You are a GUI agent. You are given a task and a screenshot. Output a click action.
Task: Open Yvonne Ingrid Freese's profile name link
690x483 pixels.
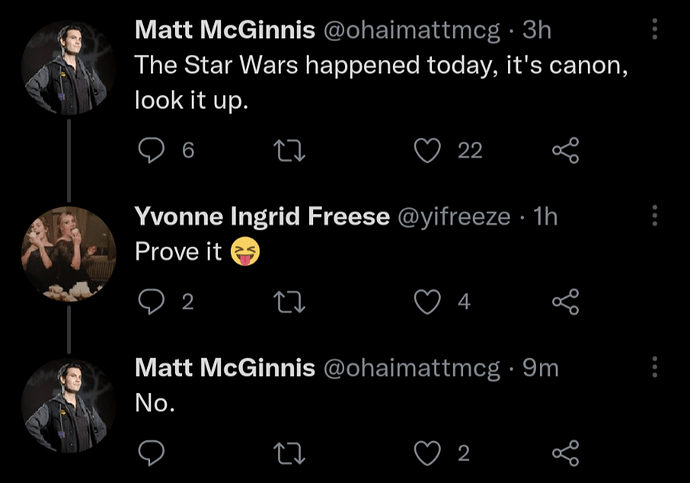262,216
